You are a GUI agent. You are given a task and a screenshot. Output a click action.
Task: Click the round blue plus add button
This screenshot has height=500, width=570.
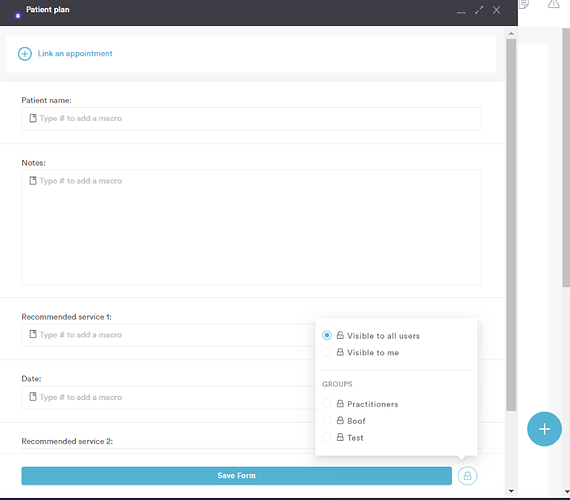(544, 429)
